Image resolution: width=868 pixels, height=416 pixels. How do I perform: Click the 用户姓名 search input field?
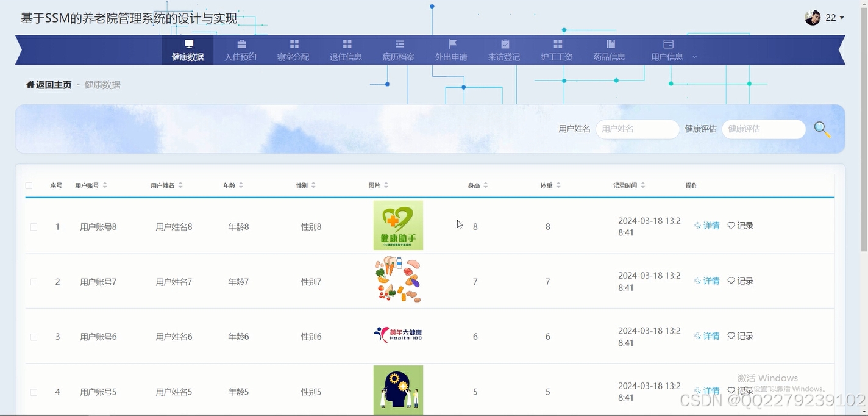[637, 129]
